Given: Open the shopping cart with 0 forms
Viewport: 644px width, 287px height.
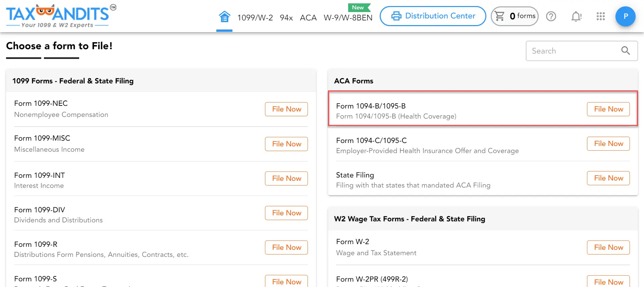Looking at the screenshot, I should (x=515, y=16).
